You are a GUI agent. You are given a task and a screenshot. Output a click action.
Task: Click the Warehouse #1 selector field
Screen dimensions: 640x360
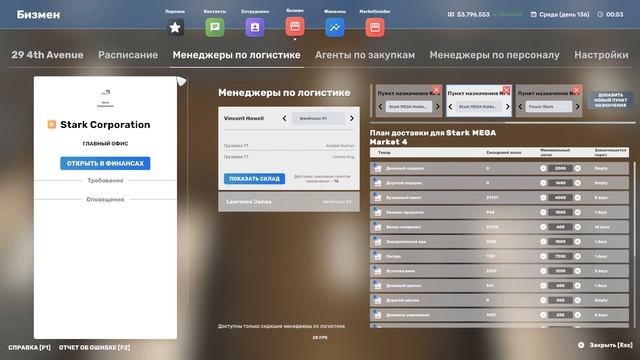tap(318, 118)
